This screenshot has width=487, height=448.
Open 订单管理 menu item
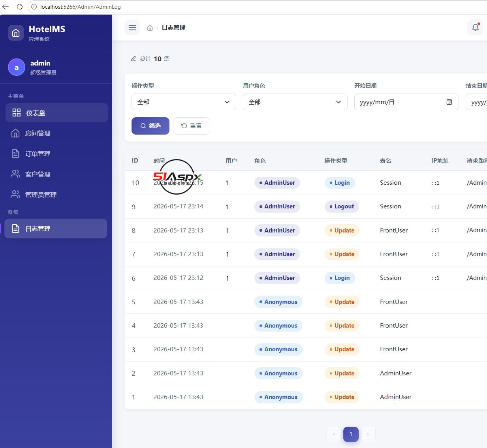click(x=57, y=154)
